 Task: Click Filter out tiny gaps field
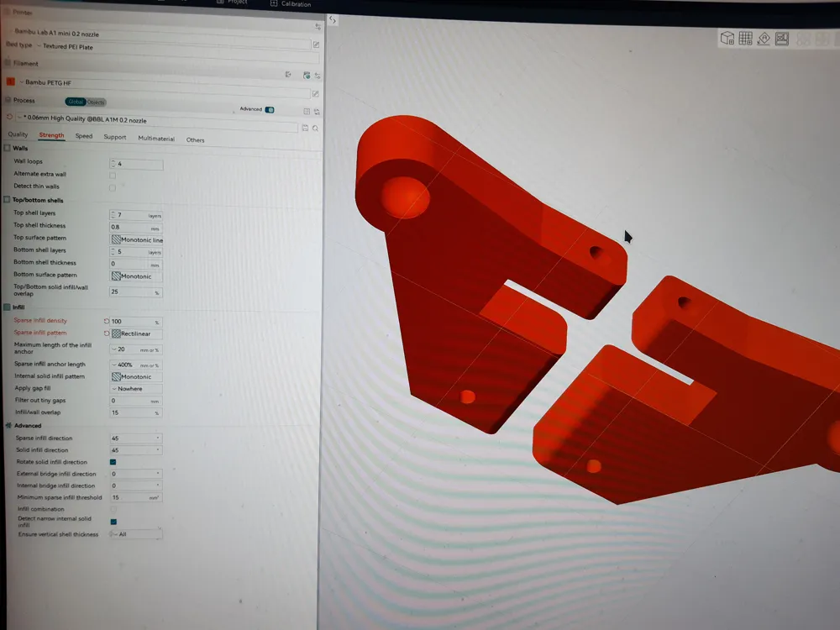[x=136, y=401]
